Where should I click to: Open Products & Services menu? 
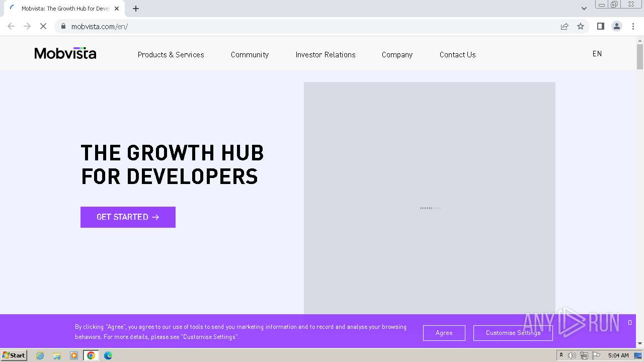[x=171, y=54]
